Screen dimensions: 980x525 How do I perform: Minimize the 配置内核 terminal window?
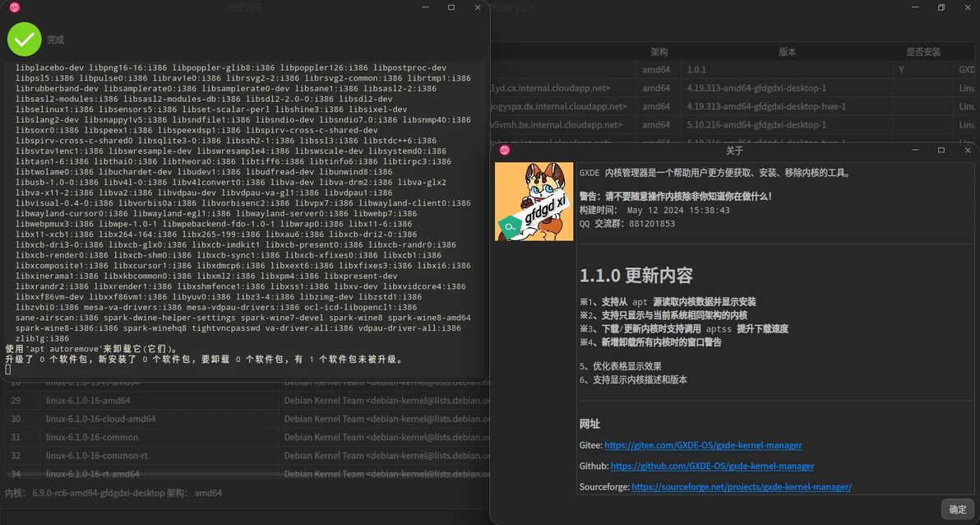point(425,7)
